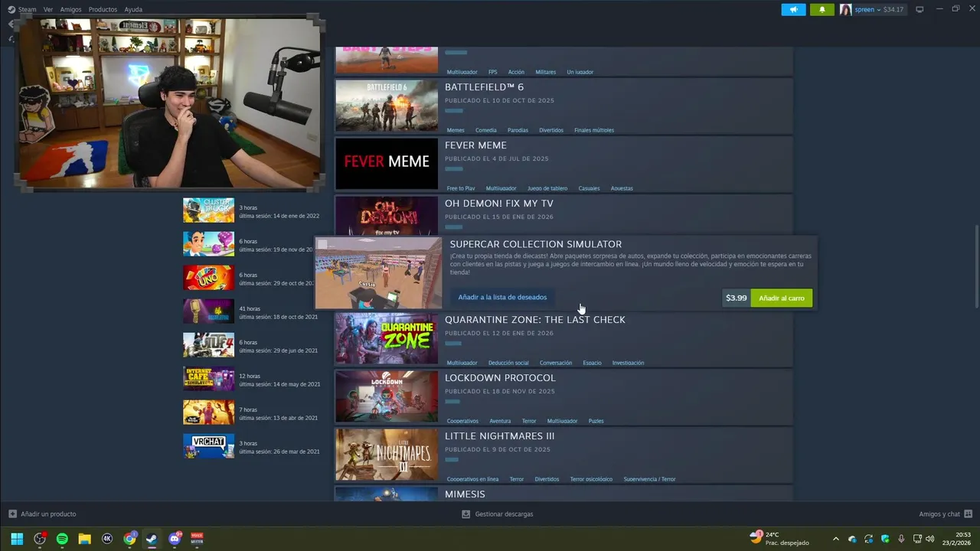This screenshot has height=551, width=980.
Task: Click the 7 horas game icon
Action: pos(208,412)
